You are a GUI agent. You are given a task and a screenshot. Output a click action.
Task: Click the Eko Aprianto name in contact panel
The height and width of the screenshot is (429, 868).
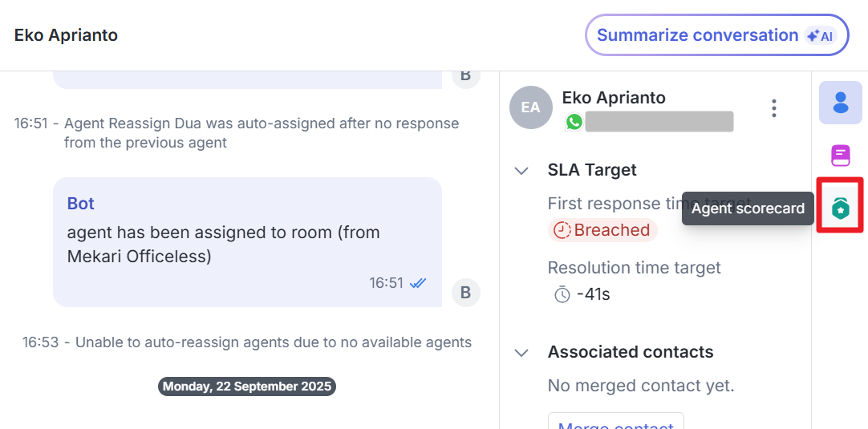[x=614, y=98]
